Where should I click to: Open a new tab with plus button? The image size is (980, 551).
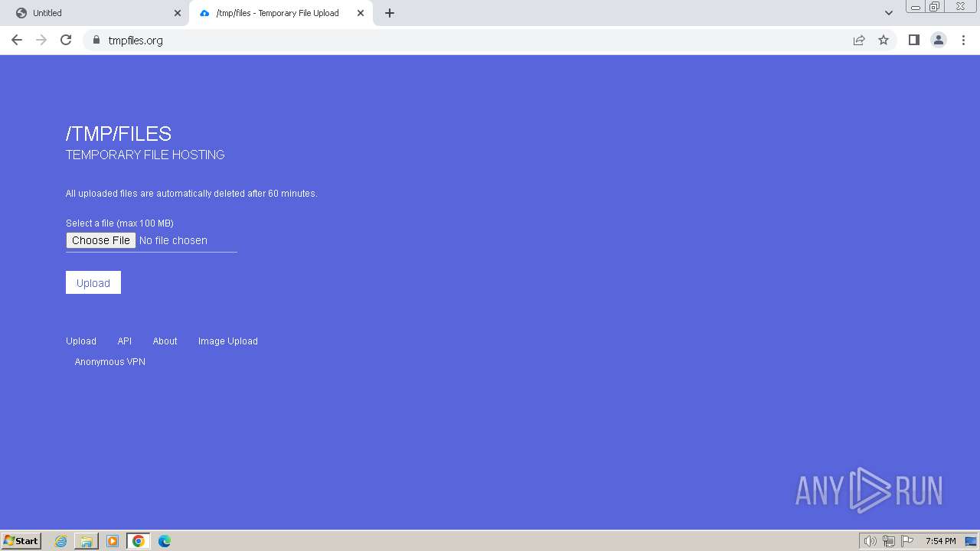390,13
